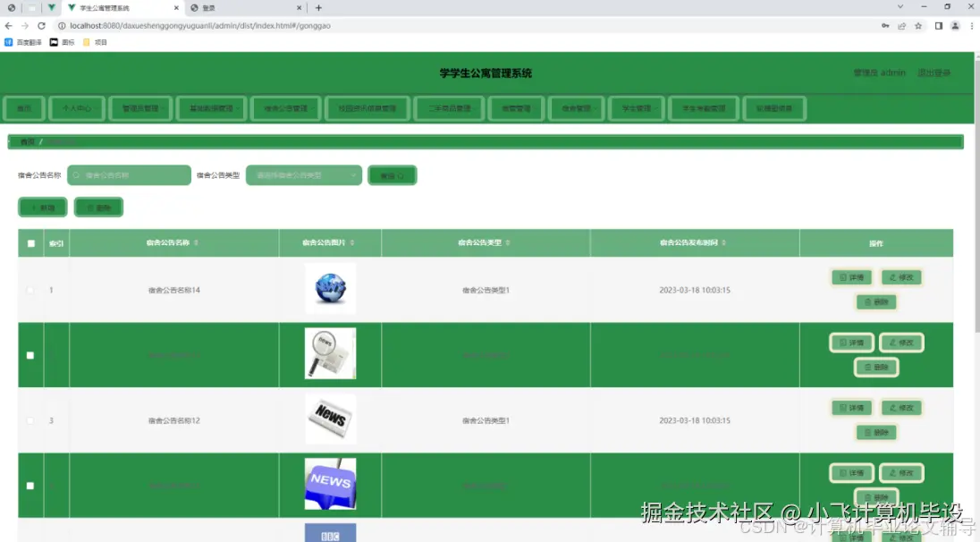Open 二手商品管理 nav item
The image size is (980, 542).
(449, 109)
